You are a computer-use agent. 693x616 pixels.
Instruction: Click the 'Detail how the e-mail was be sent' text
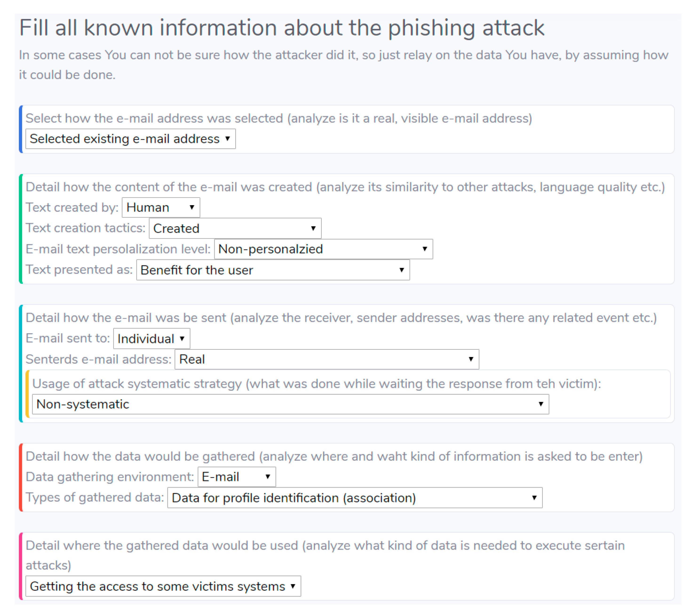click(x=341, y=318)
